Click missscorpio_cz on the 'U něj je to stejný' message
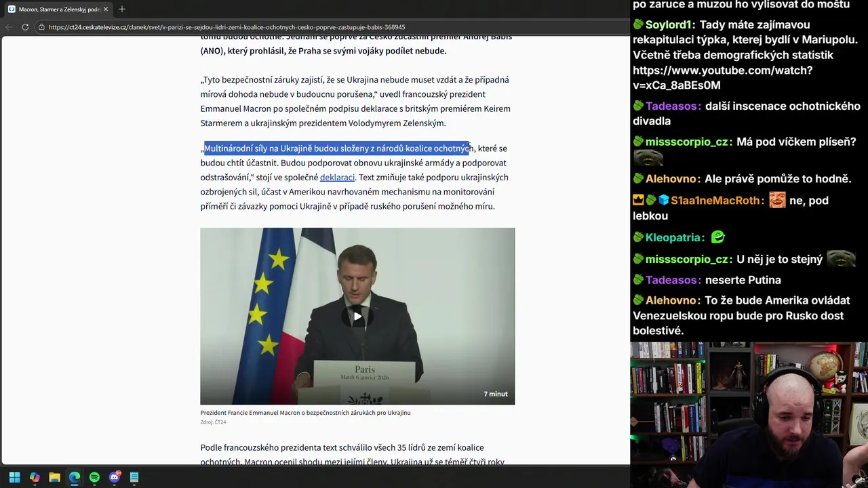Image resolution: width=868 pixels, height=488 pixels. (687, 260)
